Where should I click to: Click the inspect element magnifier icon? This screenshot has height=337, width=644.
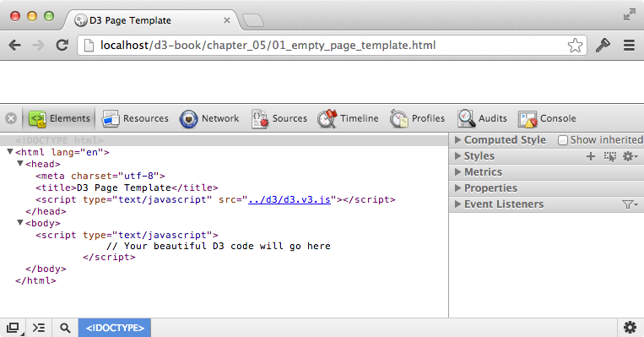click(65, 328)
